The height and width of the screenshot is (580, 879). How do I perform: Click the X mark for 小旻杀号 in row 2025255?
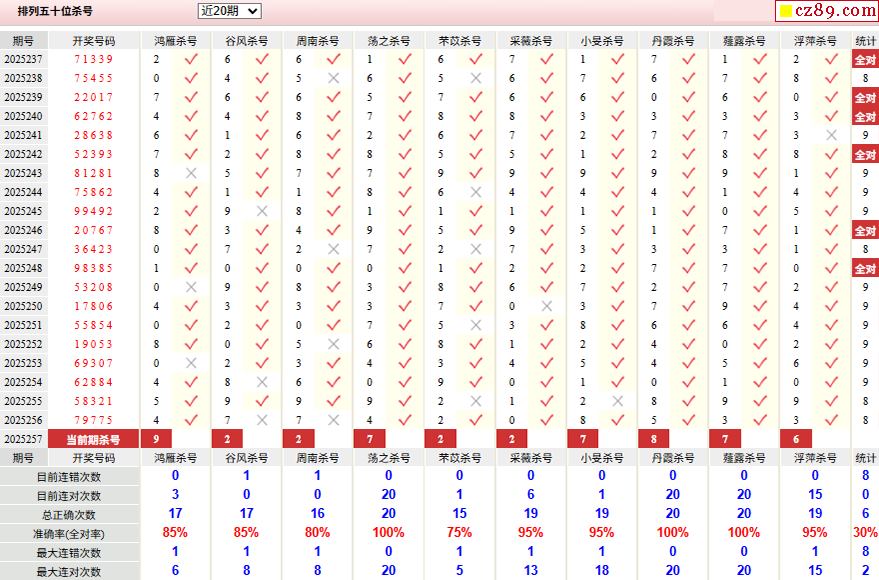[x=618, y=401]
